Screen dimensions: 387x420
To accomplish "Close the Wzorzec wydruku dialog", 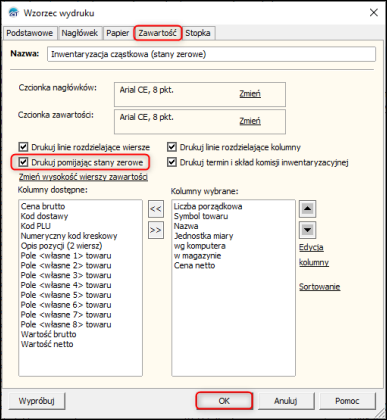I will pyautogui.click(x=374, y=13).
